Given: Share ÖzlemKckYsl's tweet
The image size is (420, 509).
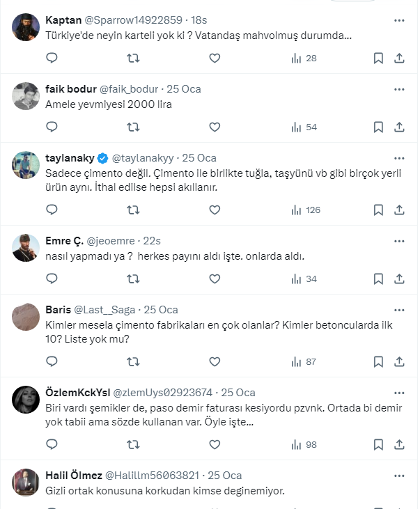Looking at the screenshot, I should pyautogui.click(x=399, y=444).
